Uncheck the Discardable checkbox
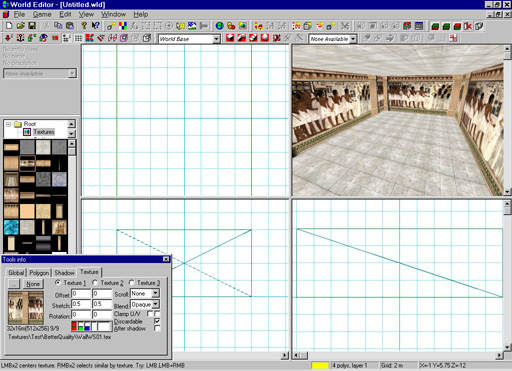 [157, 321]
